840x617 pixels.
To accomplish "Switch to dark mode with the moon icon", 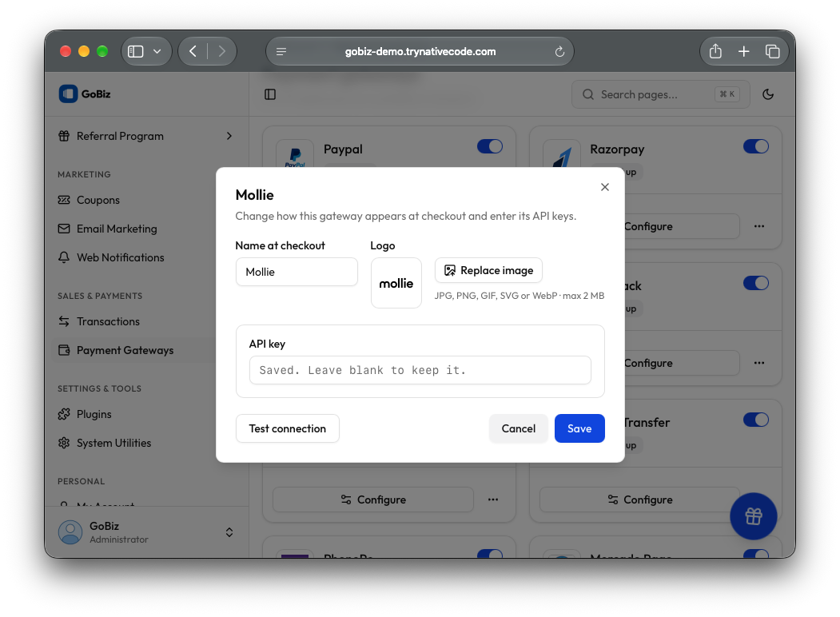I will (x=768, y=94).
